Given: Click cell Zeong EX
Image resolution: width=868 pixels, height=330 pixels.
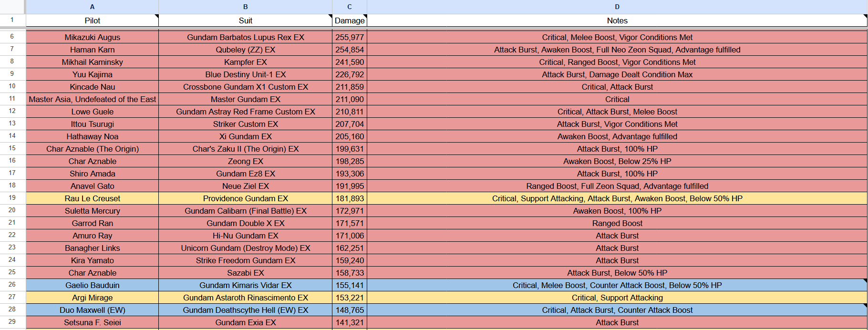Looking at the screenshot, I should (x=245, y=161).
